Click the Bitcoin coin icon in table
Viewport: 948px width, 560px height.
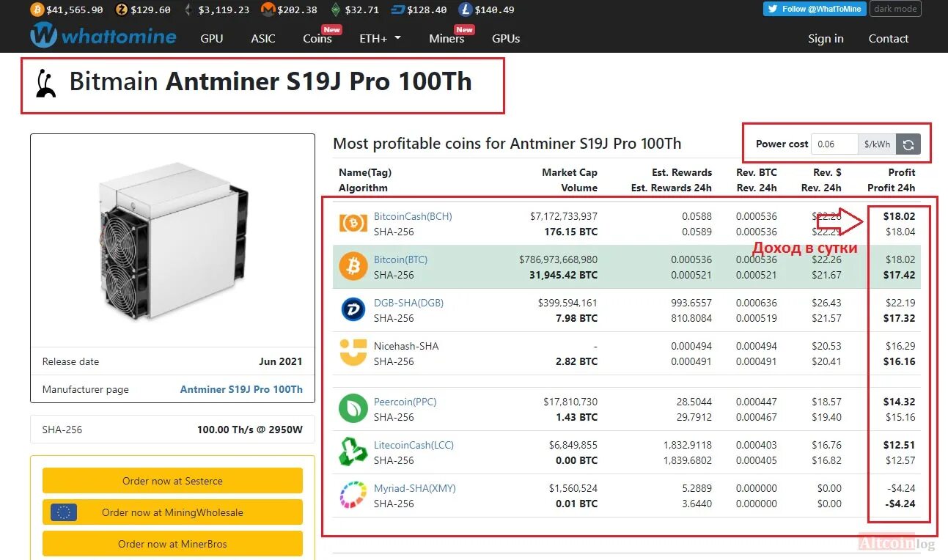point(353,267)
